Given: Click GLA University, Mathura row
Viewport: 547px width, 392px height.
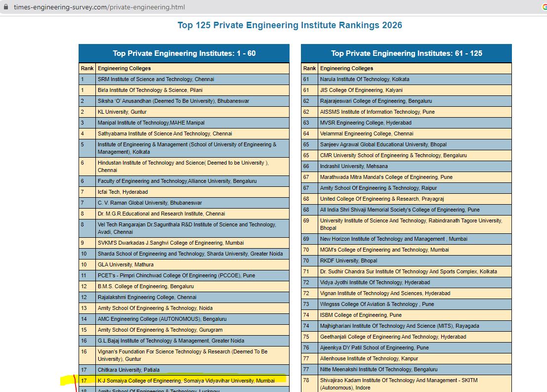Looking at the screenshot, I should coord(184,264).
